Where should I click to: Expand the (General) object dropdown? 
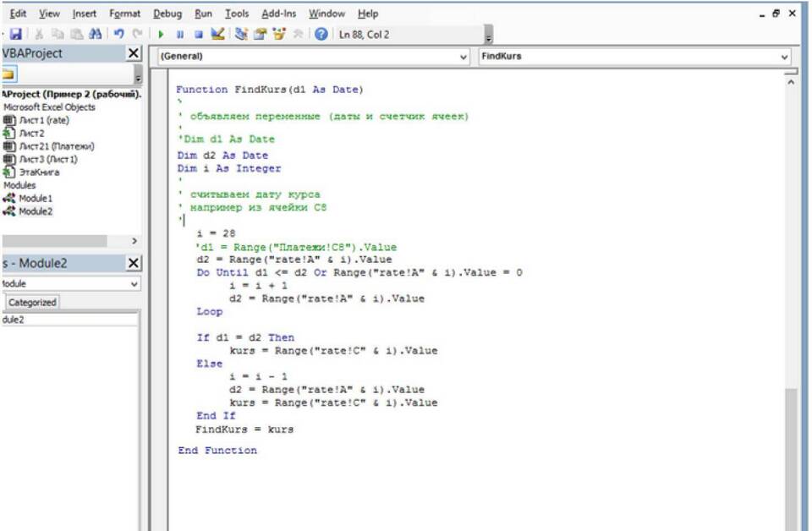tap(463, 57)
